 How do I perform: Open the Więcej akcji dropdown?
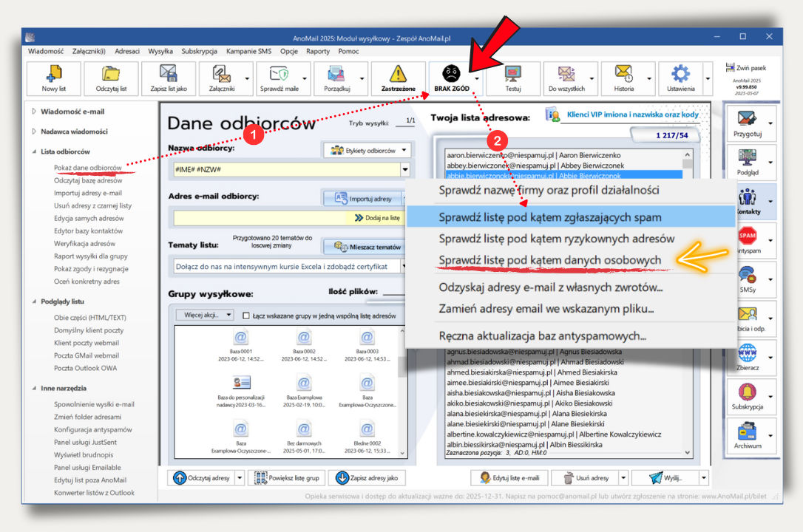(x=205, y=315)
